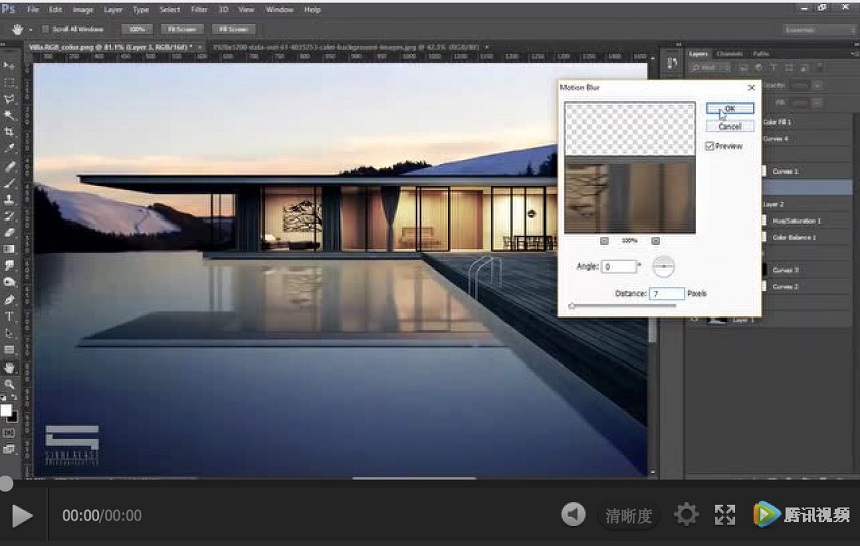Click the video player settings gear

(x=686, y=515)
